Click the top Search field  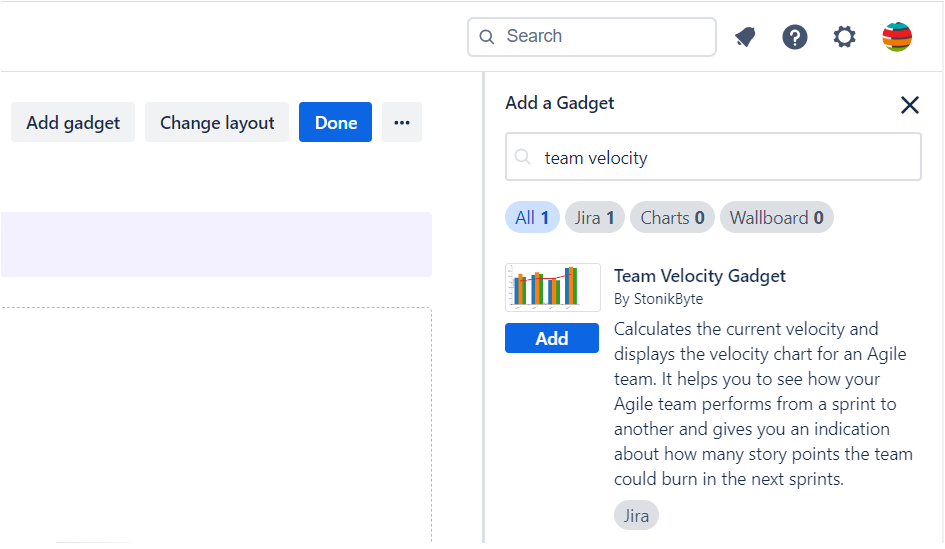(x=592, y=37)
